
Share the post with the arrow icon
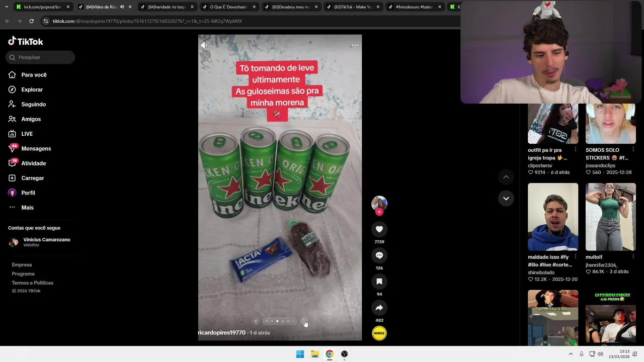[x=379, y=308]
